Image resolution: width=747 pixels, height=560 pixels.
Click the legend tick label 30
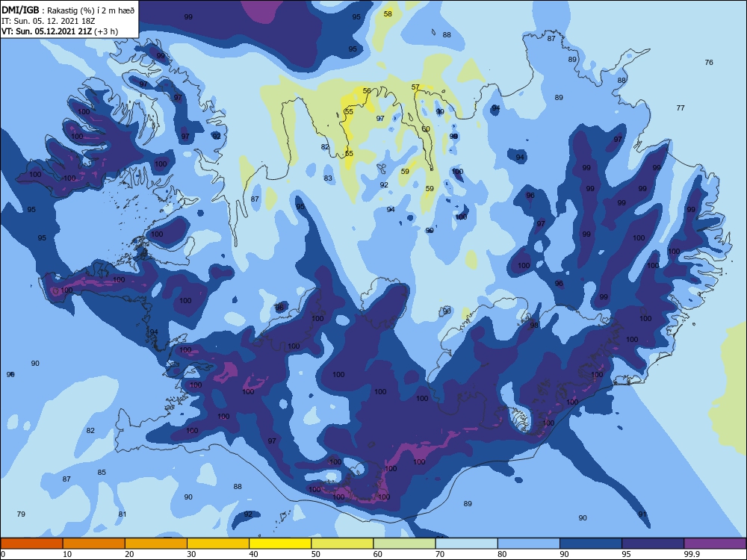191,554
